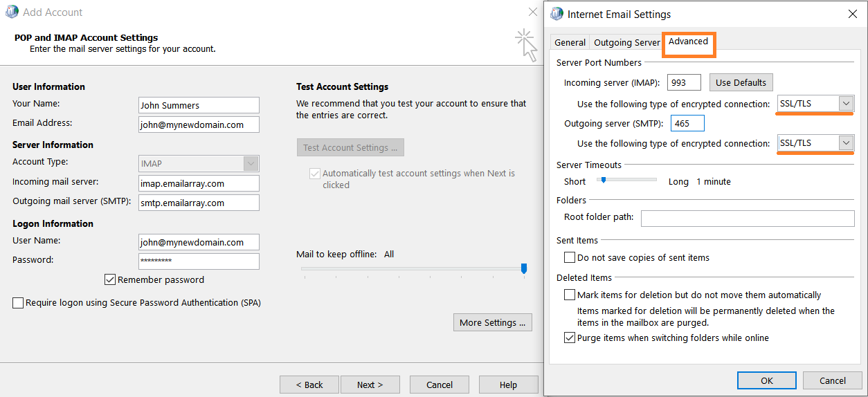Click the Server Timeouts slider handle
The width and height of the screenshot is (868, 397).
tap(604, 180)
